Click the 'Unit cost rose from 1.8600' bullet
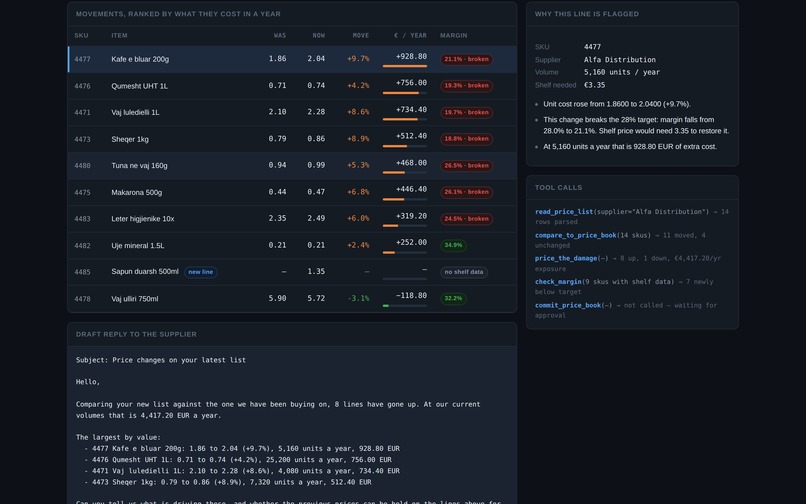Image resolution: width=806 pixels, height=504 pixels. coord(617,104)
